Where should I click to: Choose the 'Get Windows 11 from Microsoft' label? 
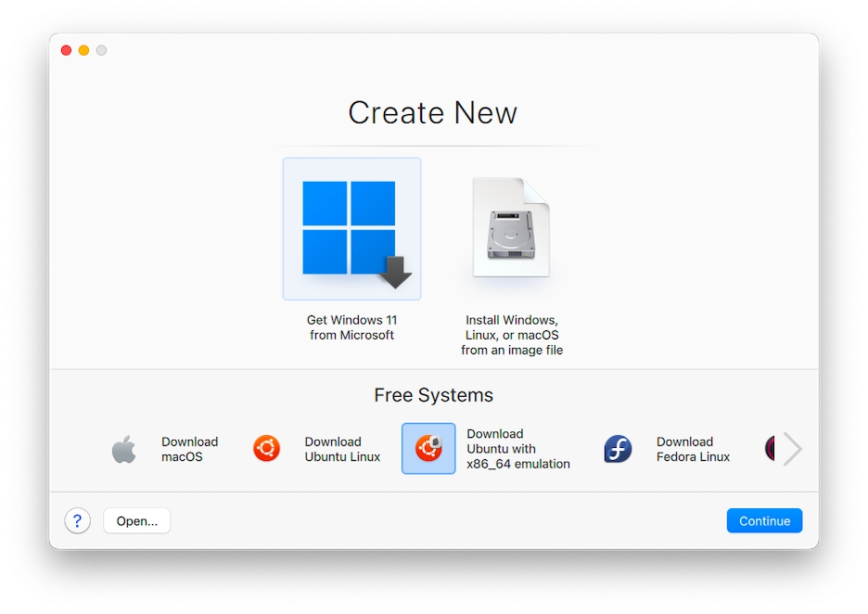click(x=351, y=327)
